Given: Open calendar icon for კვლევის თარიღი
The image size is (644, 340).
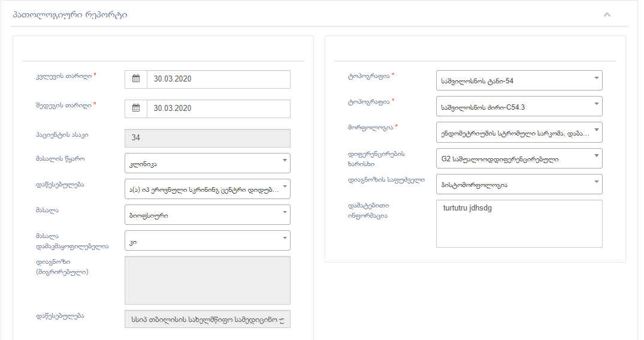Looking at the screenshot, I should 136,79.
